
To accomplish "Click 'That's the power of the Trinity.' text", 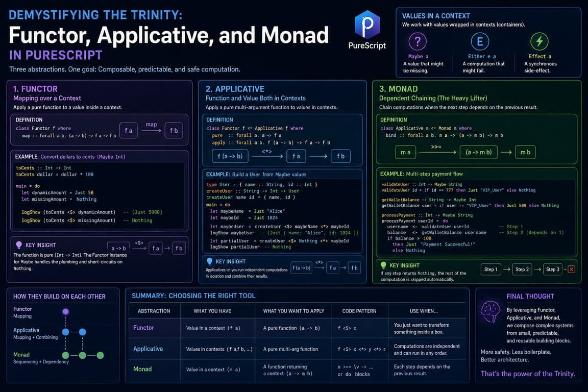I will point(528,374).
